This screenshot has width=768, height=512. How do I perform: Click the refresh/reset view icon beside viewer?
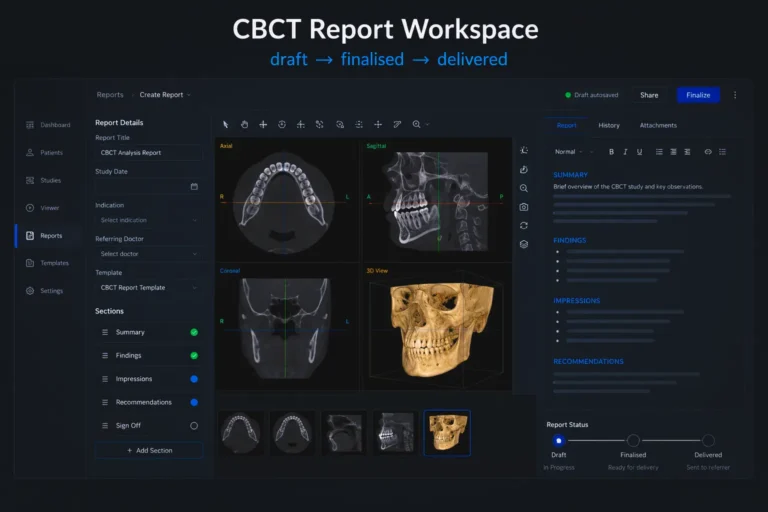(524, 225)
